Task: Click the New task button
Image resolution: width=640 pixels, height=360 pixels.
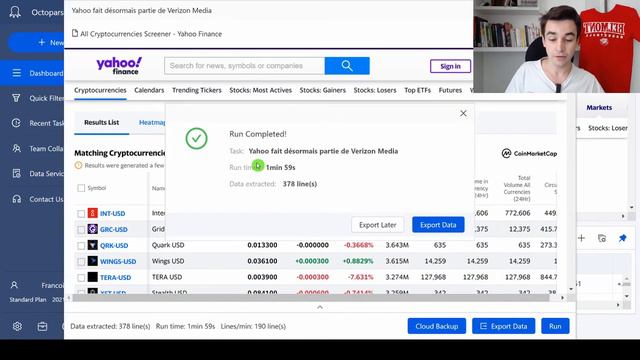Action: 37,42
